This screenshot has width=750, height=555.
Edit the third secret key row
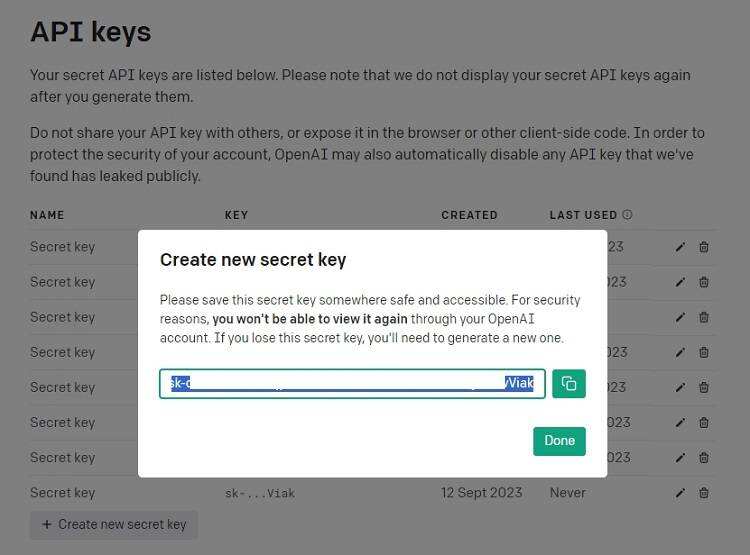(x=680, y=317)
